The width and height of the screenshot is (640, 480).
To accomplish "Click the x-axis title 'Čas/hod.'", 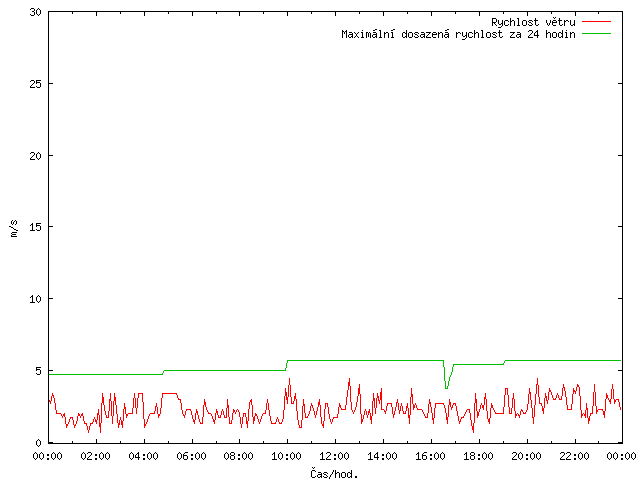I will [334, 473].
